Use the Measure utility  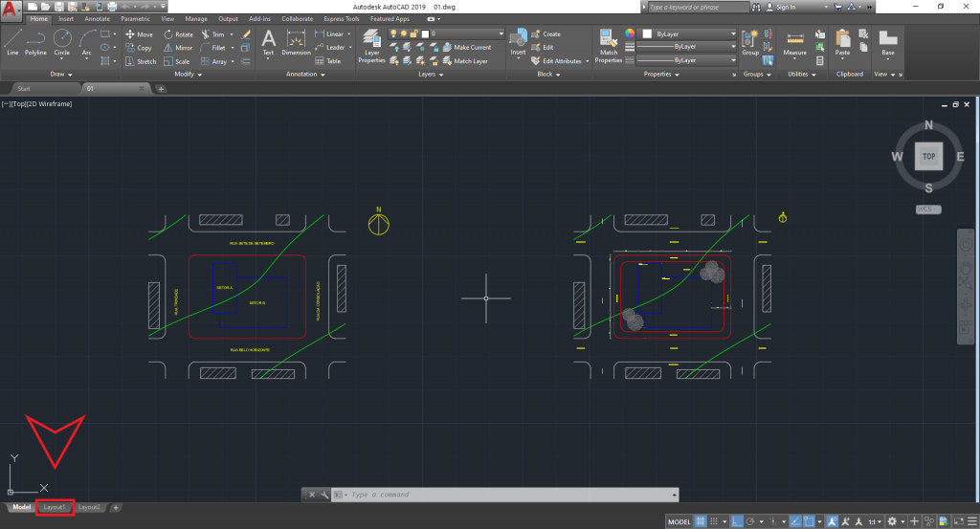(x=795, y=42)
